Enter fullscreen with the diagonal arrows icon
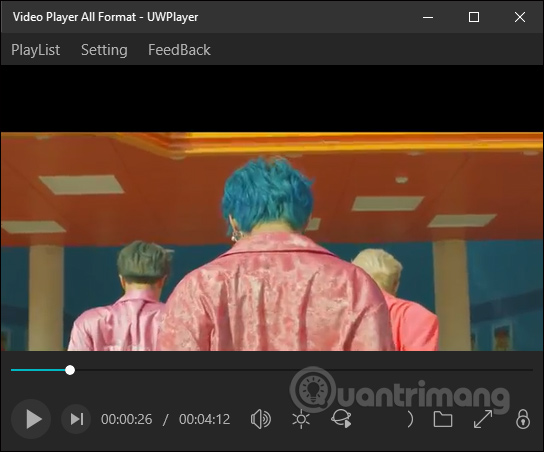 [x=483, y=419]
